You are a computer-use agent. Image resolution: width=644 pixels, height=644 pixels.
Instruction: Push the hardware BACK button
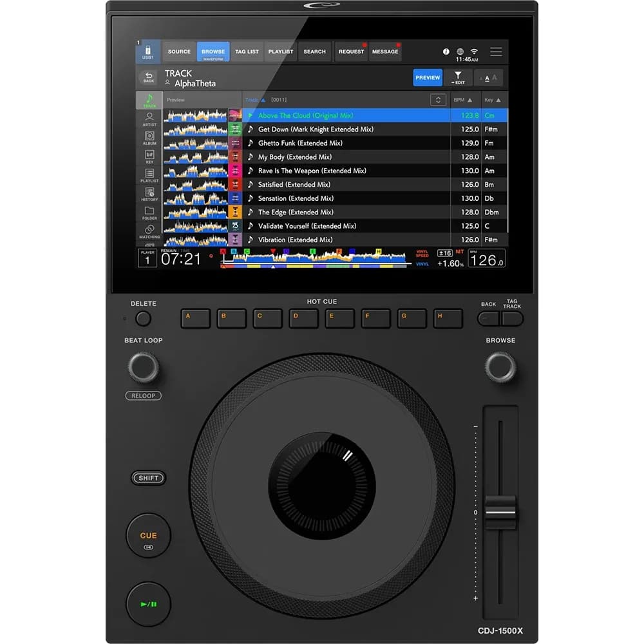coord(489,319)
